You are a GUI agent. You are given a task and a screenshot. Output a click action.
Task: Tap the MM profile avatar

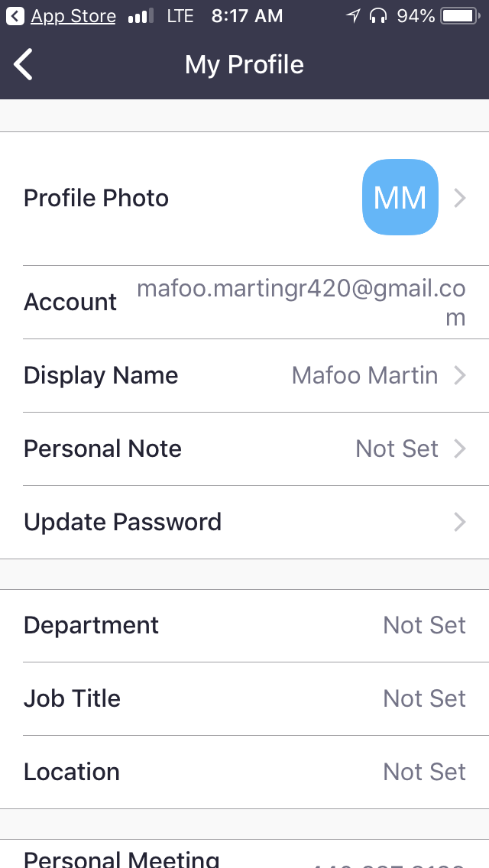click(x=400, y=197)
